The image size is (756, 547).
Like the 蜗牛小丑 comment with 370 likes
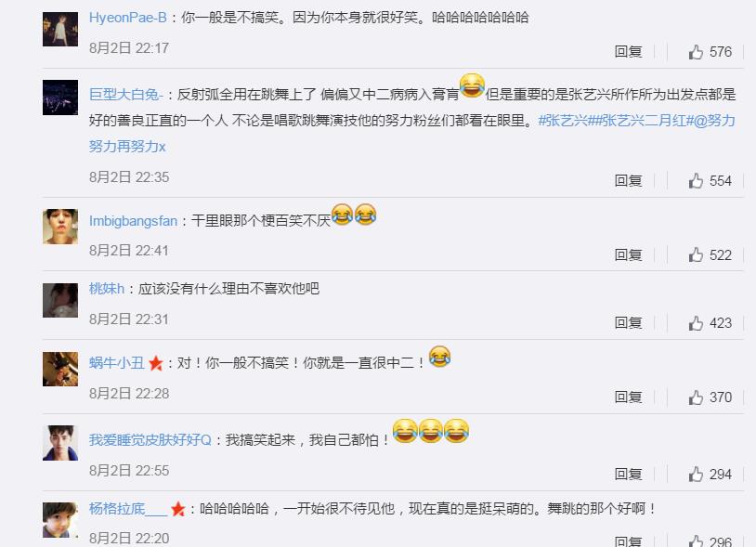[x=696, y=397]
